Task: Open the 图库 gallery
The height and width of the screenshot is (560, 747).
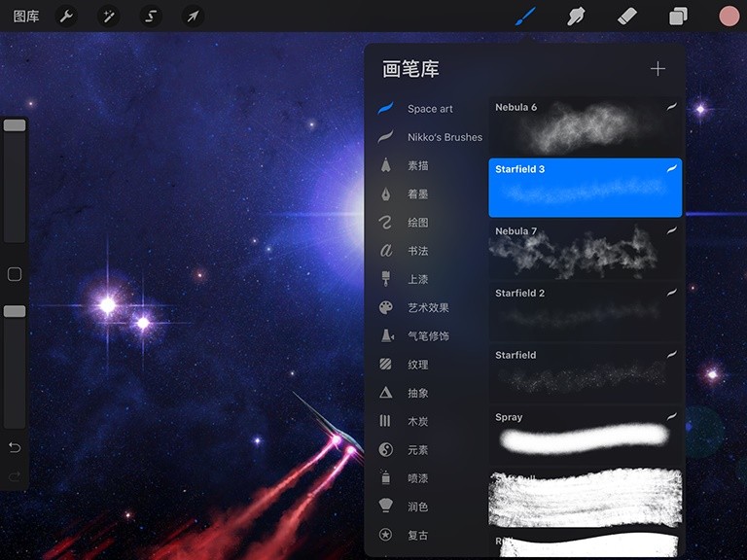Action: (26, 17)
